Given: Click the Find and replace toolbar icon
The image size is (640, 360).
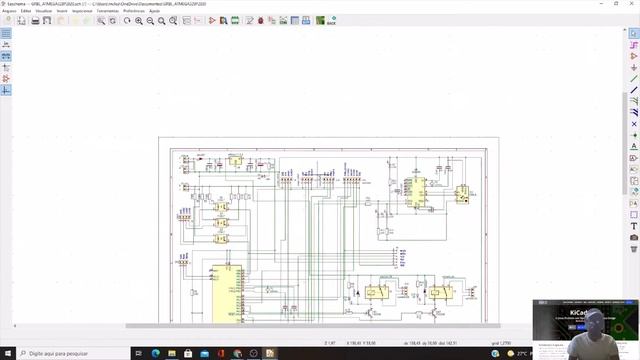Looking at the screenshot, I should coord(112,20).
